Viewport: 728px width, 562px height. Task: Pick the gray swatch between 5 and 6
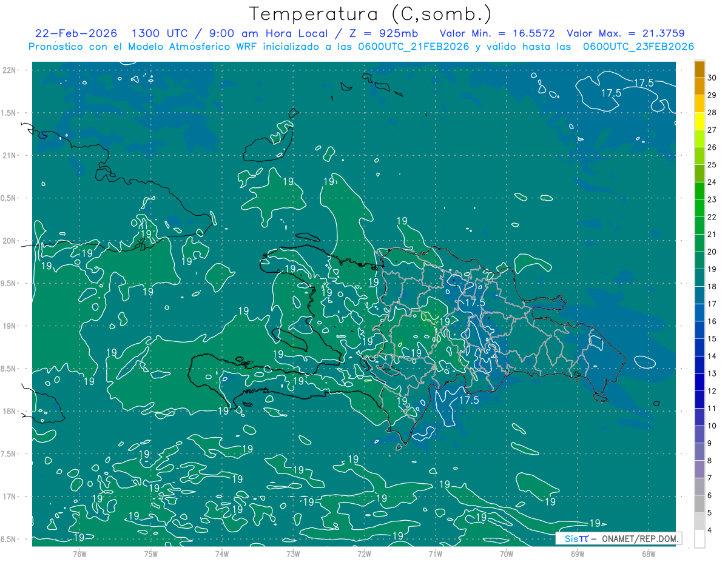tap(699, 504)
